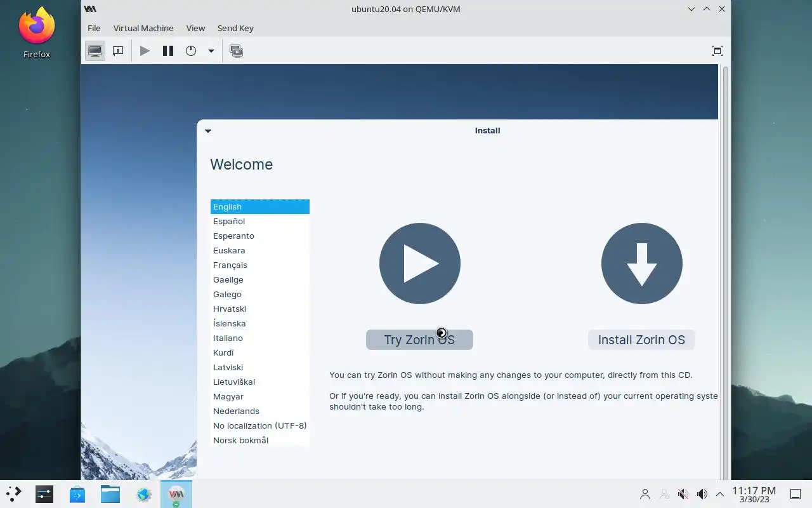Select Nederlands in the language list
This screenshot has width=812, height=508.
(260, 411)
